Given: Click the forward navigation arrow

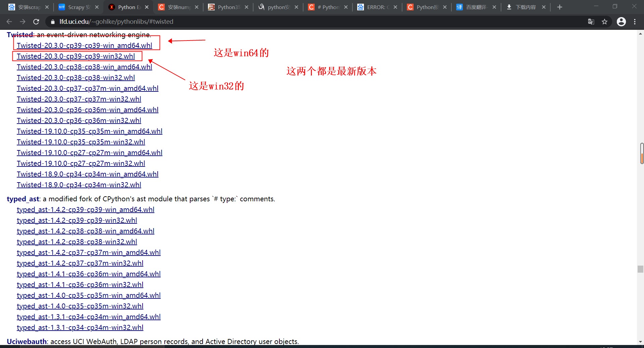Looking at the screenshot, I should tap(22, 21).
